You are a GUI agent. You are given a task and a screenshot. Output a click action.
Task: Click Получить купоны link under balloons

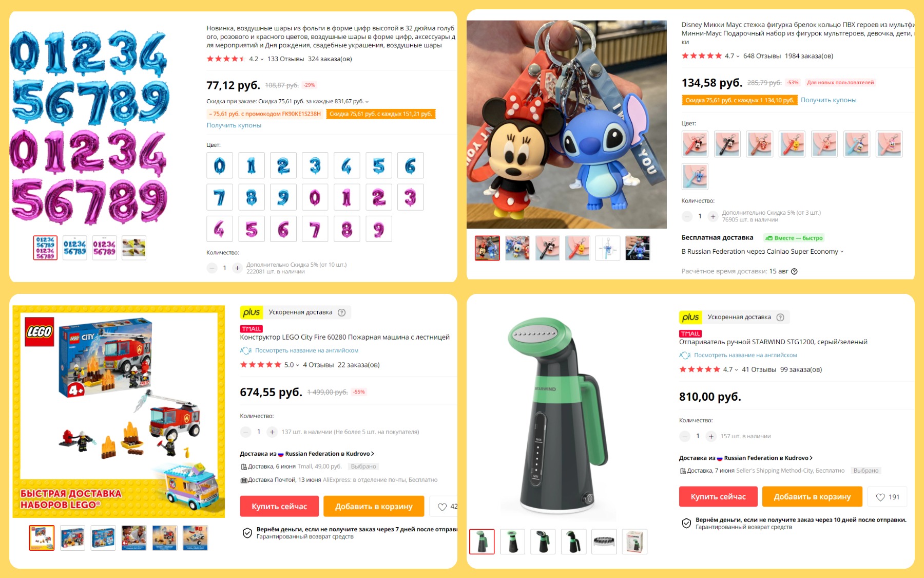pyautogui.click(x=234, y=125)
